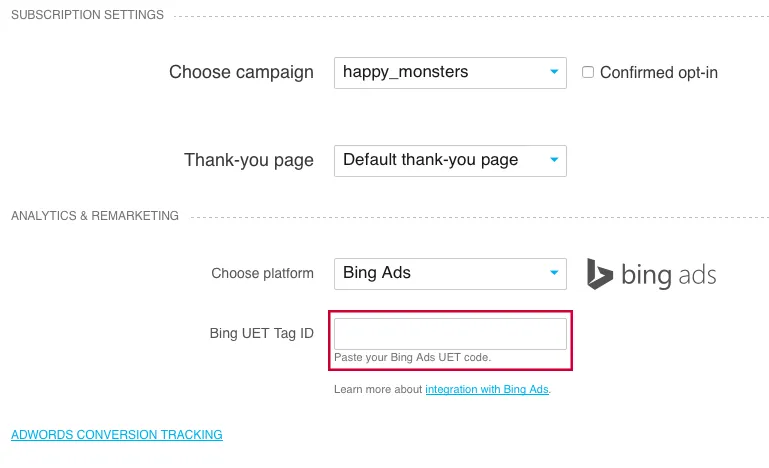Focus the Bing UET Tag ID field

[450, 334]
